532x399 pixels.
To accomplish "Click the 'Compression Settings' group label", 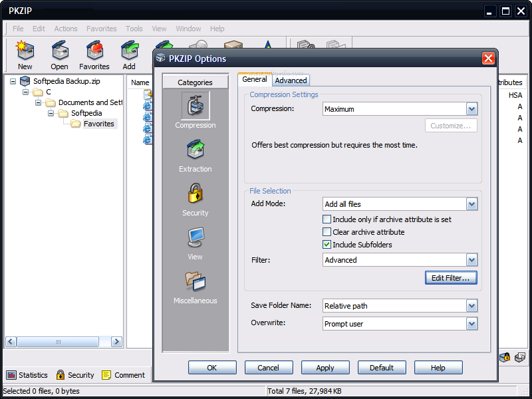I will coord(284,94).
